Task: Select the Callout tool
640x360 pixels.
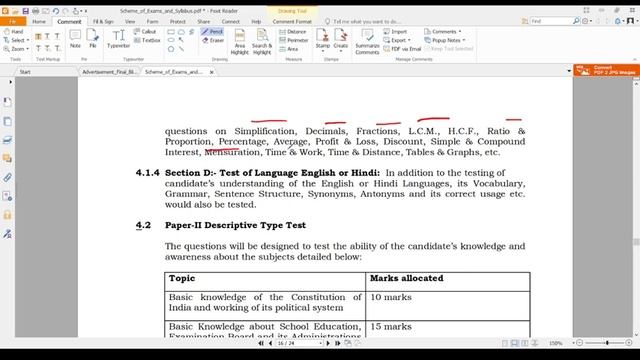Action: click(145, 31)
